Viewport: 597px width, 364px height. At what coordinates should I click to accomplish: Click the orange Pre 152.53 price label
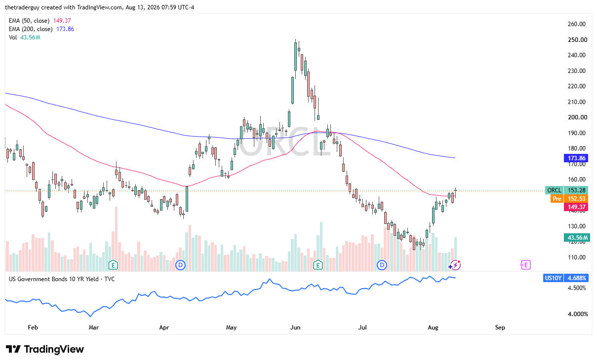click(570, 199)
